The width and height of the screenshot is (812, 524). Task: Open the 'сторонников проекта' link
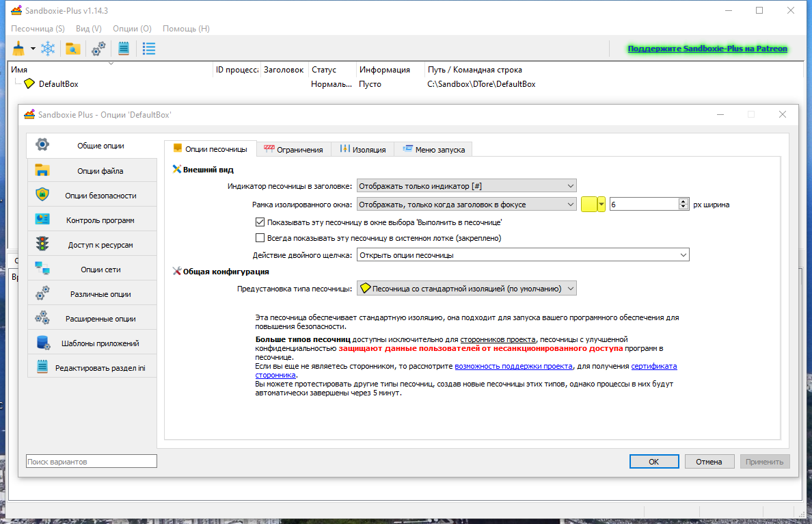pyautogui.click(x=498, y=339)
